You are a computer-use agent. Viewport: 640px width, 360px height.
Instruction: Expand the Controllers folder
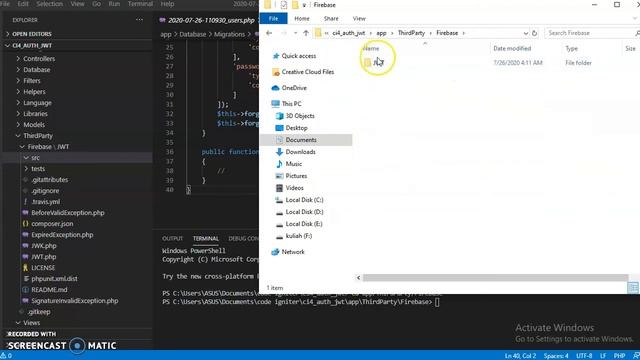pos(39,59)
